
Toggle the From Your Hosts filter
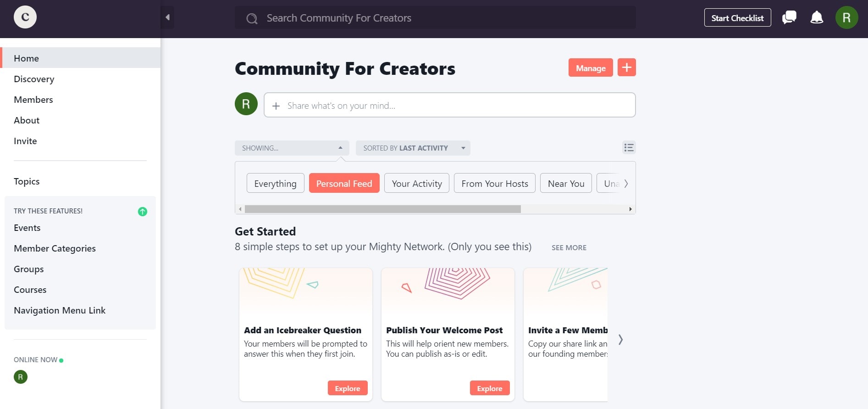494,183
